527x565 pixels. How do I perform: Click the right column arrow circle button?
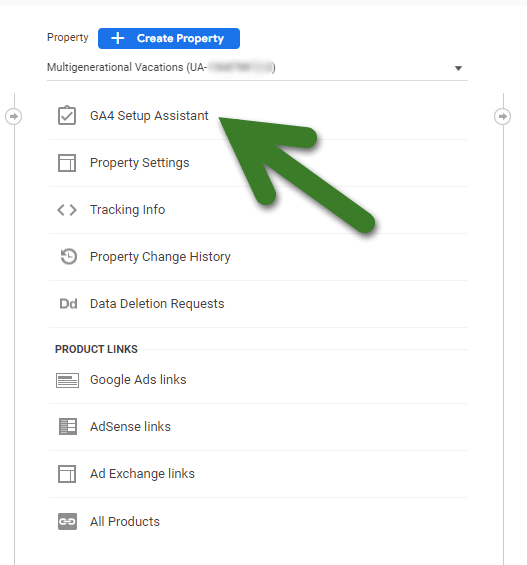point(503,116)
